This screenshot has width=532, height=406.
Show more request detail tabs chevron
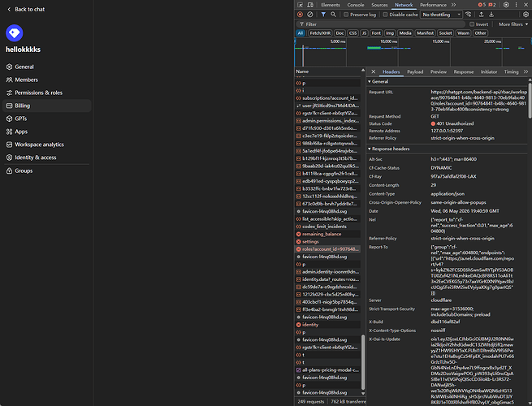[x=526, y=71]
